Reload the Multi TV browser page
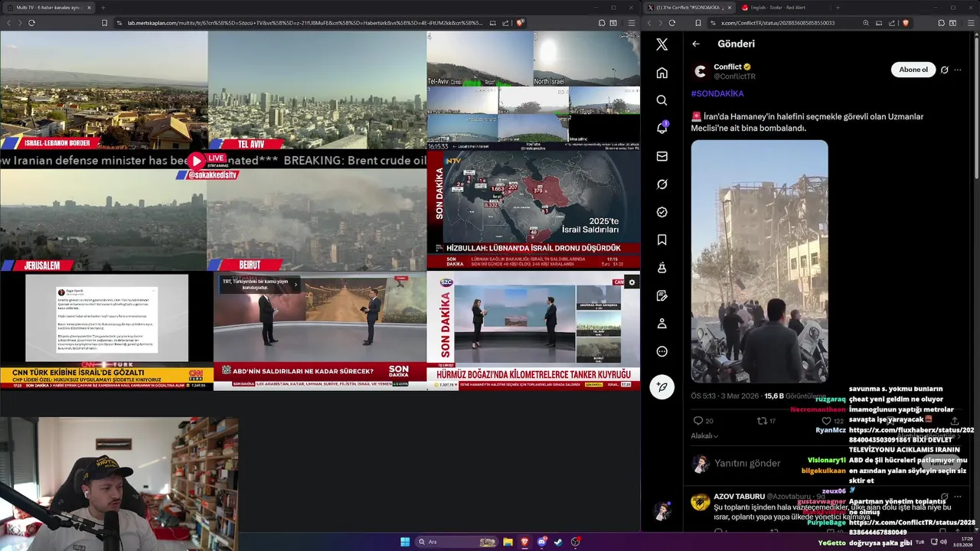Screen dimensions: 980x551 click(31, 23)
